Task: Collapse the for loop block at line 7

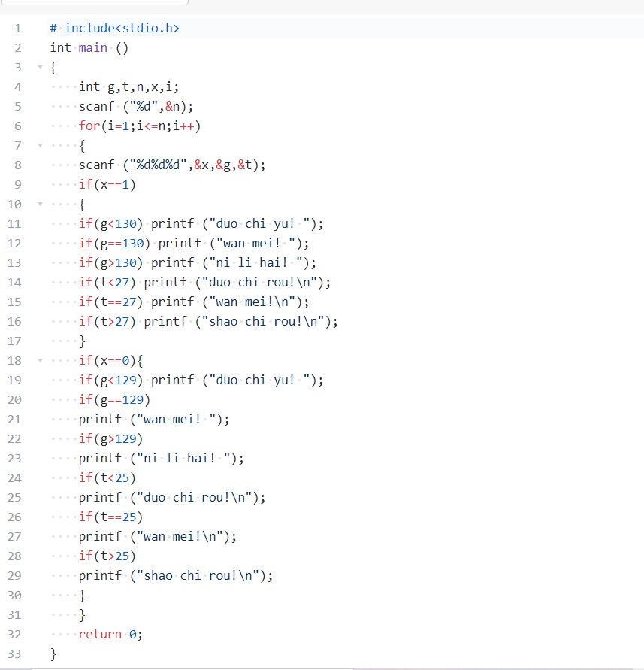Action: tap(40, 145)
